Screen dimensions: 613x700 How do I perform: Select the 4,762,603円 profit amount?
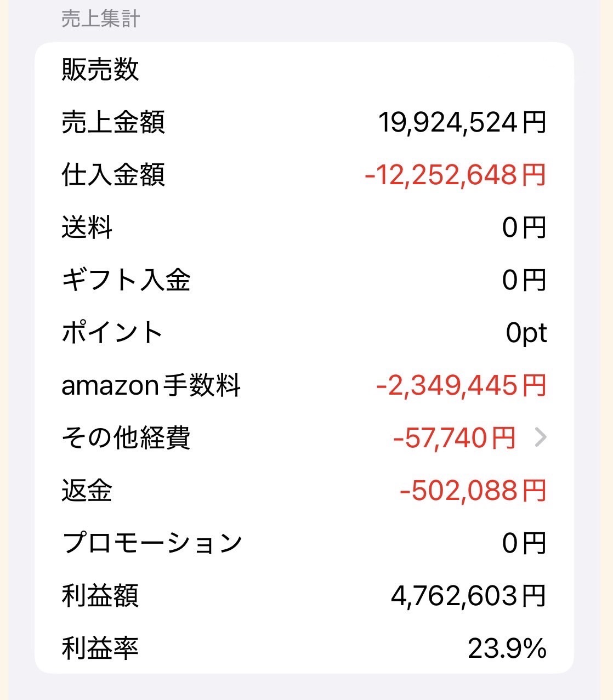click(469, 596)
